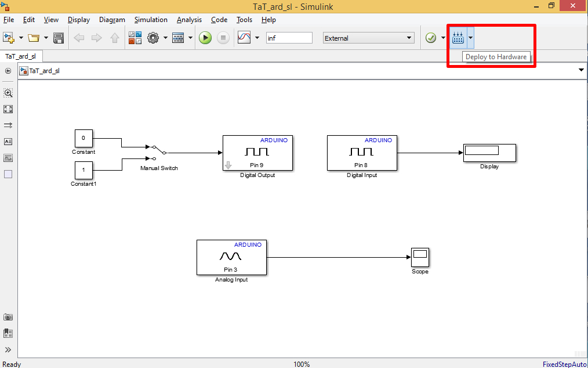Click the Up to Parent arrow

pos(114,38)
